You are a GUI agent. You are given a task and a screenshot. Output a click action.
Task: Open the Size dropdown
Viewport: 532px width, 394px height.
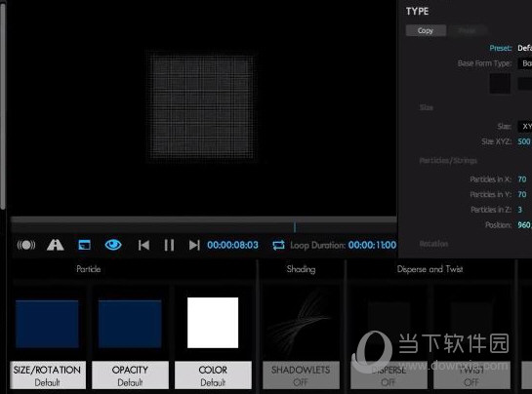coord(525,127)
